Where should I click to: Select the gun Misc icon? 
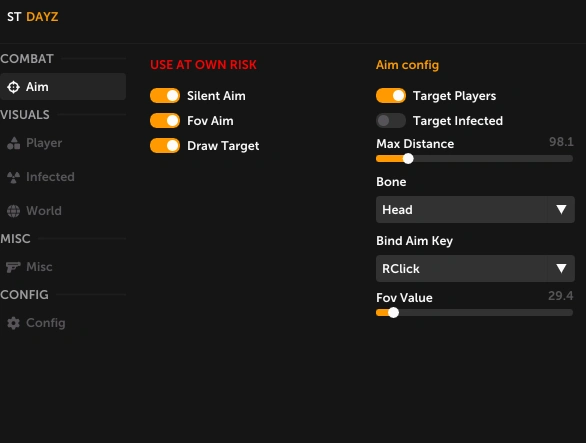tap(13, 267)
